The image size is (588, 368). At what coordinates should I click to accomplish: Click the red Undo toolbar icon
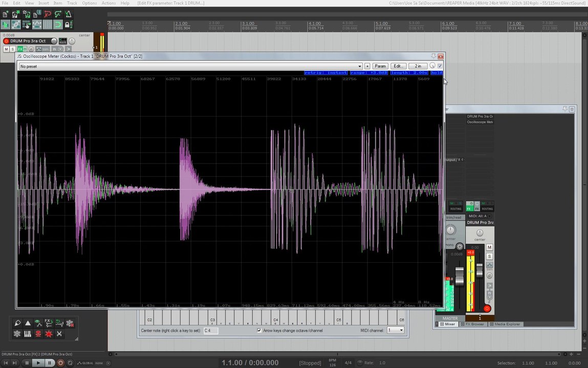pos(47,15)
